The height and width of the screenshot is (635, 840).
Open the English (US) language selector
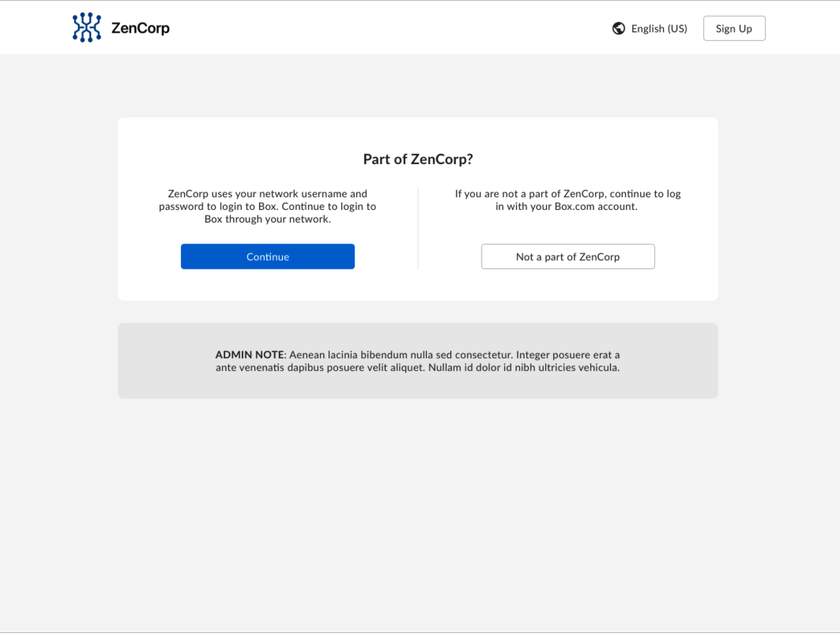658,28
